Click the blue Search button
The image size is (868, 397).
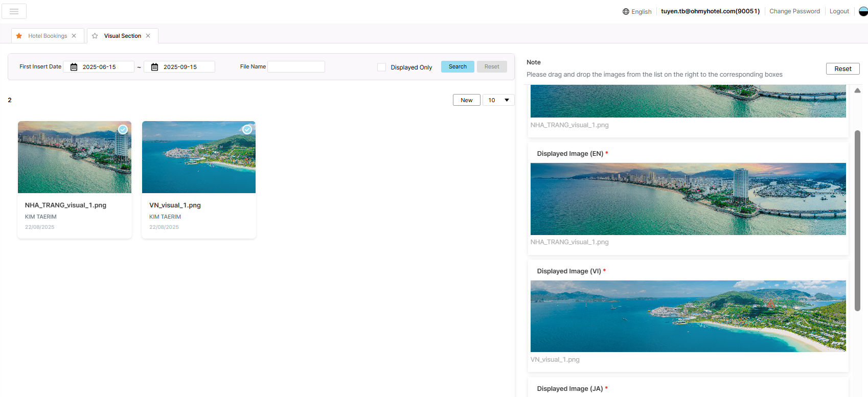coord(458,67)
